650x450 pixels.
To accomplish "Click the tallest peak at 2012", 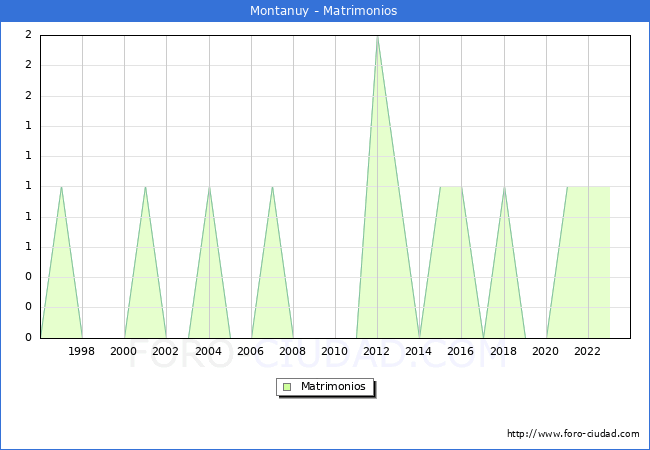I will 377,37.
